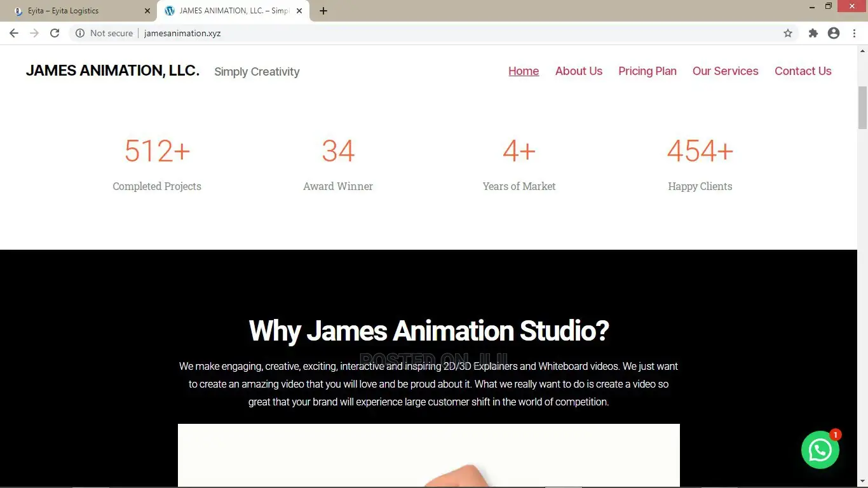Click the 512+ completed projects number
868x488 pixels.
pyautogui.click(x=157, y=151)
